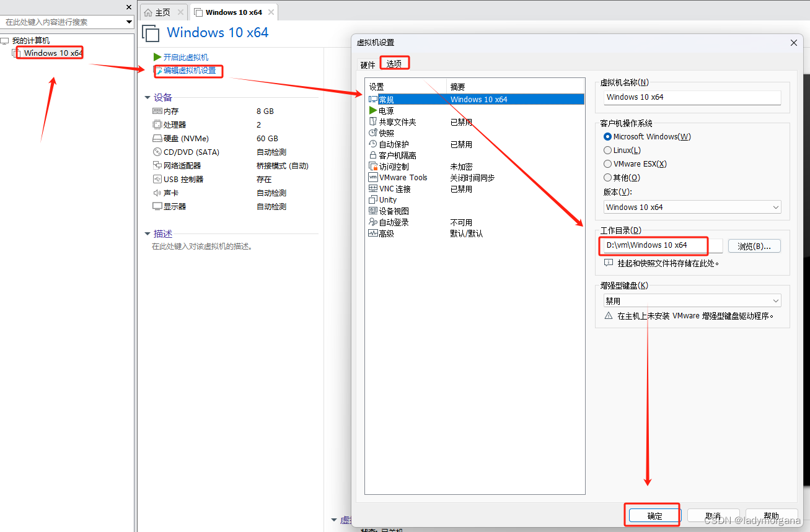
Task: Click the 桥接模式 (自动) value
Action: pyautogui.click(x=283, y=166)
